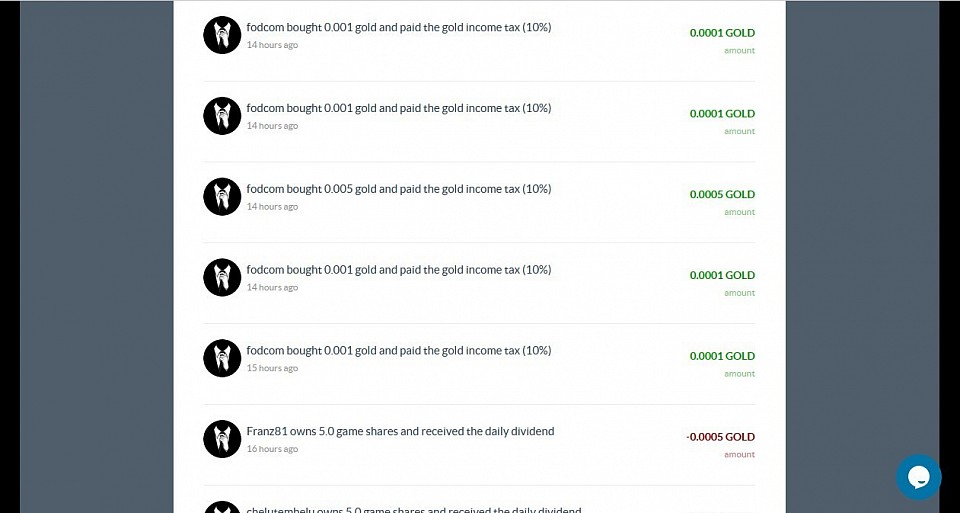Click the red -0.0005 GOLD amount
This screenshot has height=513, width=960.
pyautogui.click(x=720, y=437)
